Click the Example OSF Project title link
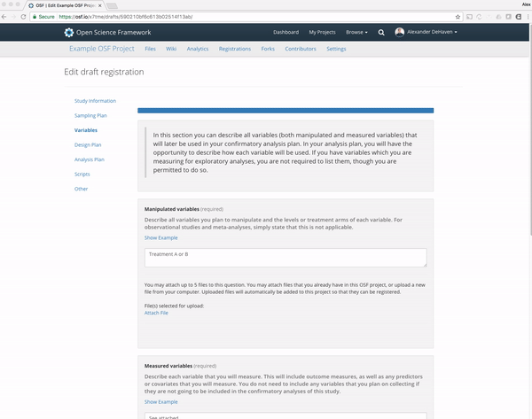The image size is (532, 419). tap(102, 49)
